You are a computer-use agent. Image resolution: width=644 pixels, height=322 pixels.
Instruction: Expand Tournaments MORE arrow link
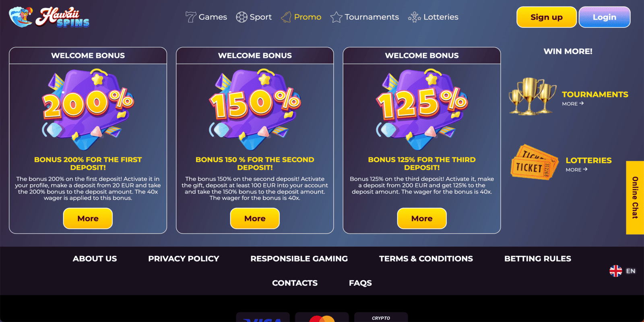573,104
